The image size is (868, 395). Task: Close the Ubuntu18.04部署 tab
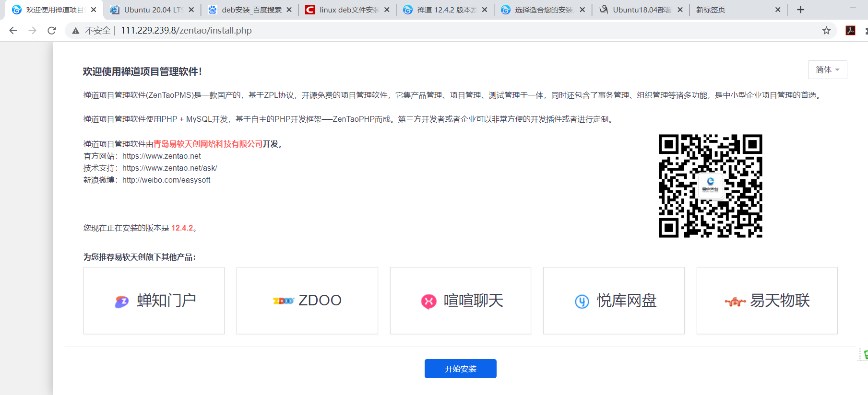tap(680, 10)
